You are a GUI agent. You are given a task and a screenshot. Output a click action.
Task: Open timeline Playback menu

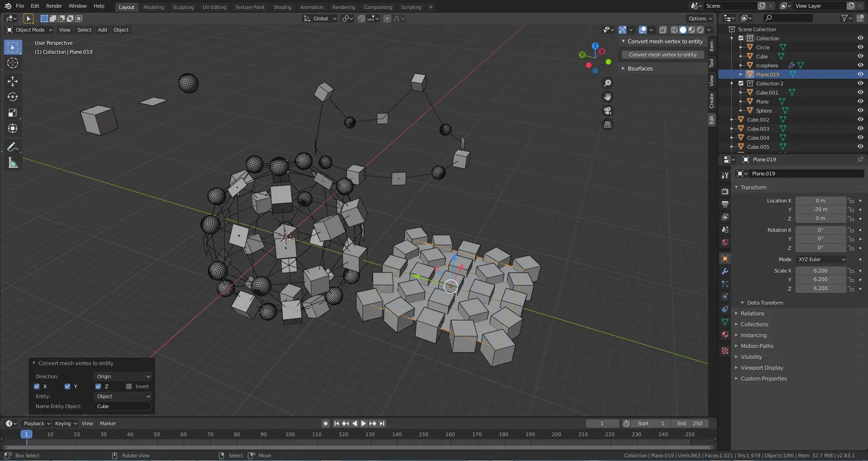pyautogui.click(x=37, y=424)
